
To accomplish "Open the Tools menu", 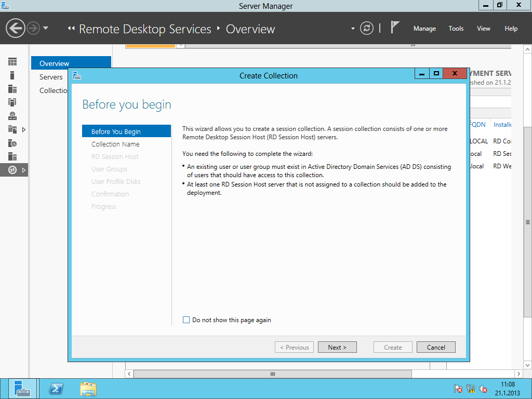I will (456, 29).
